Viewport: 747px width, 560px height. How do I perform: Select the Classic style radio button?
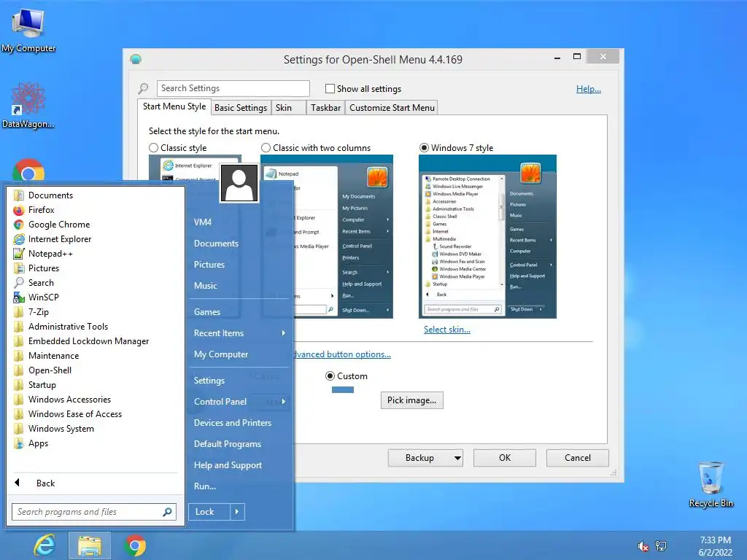(153, 147)
